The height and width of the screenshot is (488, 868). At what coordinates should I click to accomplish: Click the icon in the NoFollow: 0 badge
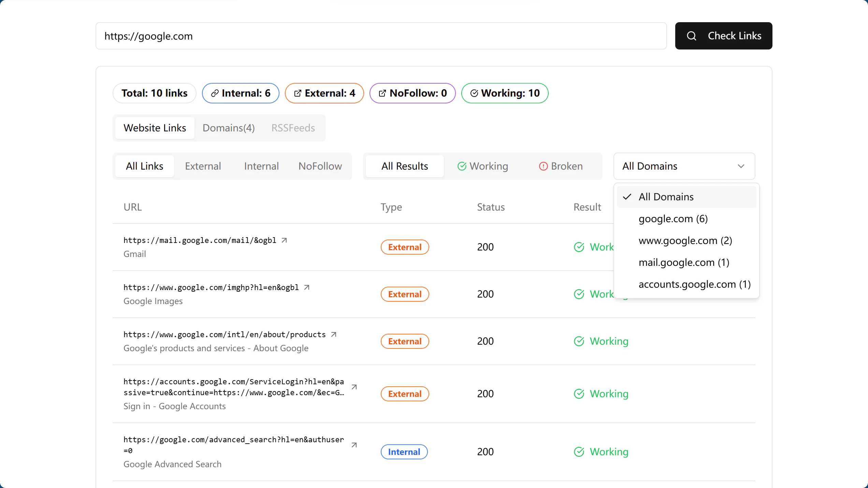382,93
